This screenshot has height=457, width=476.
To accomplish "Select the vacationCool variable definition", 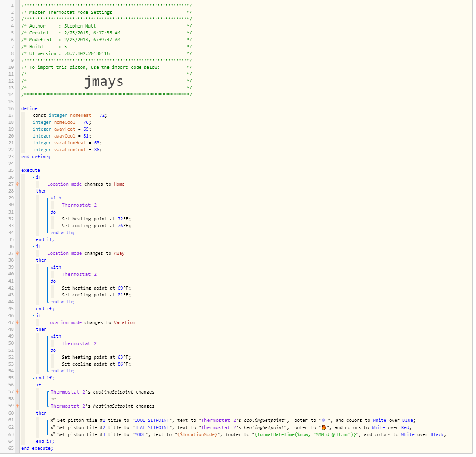I will (x=67, y=150).
